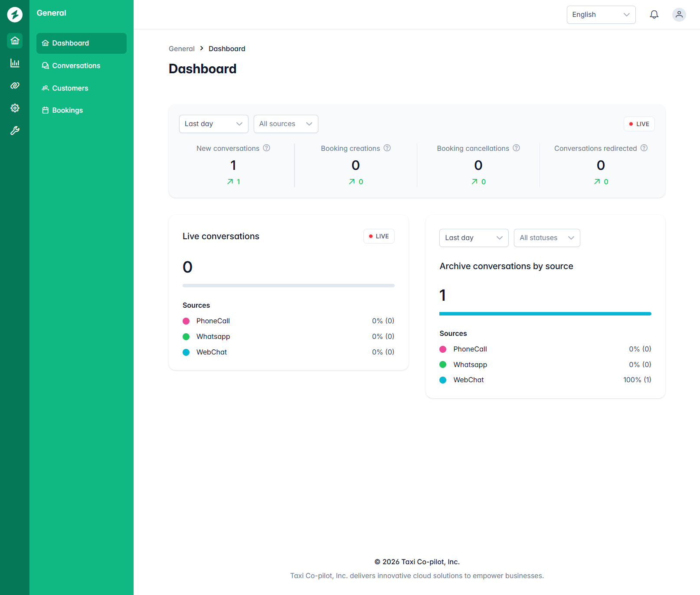Open the Bookings menu item

67,110
